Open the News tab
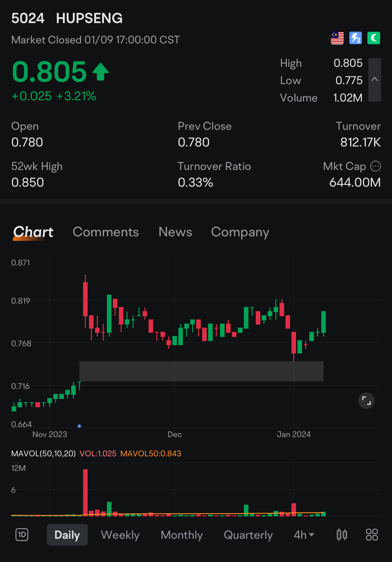 (175, 232)
